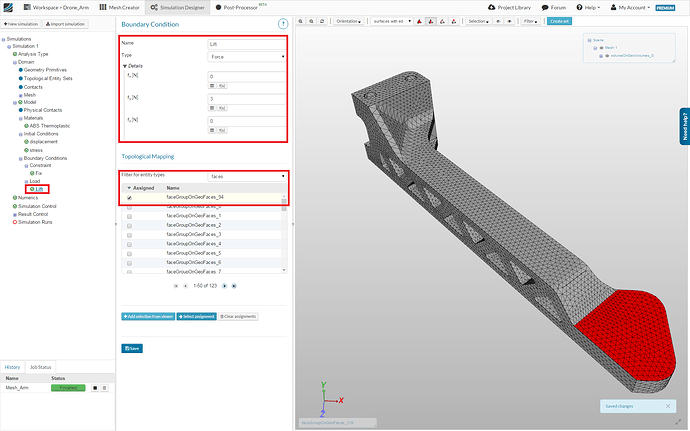Viewport: 690px width, 431px height.
Task: Open the Type dropdown set to Force
Action: 247,57
